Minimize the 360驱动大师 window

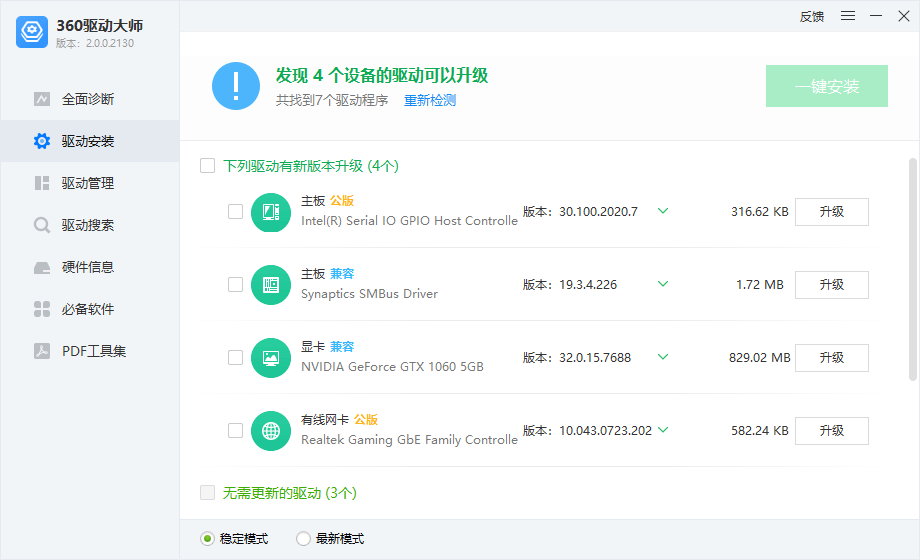876,16
